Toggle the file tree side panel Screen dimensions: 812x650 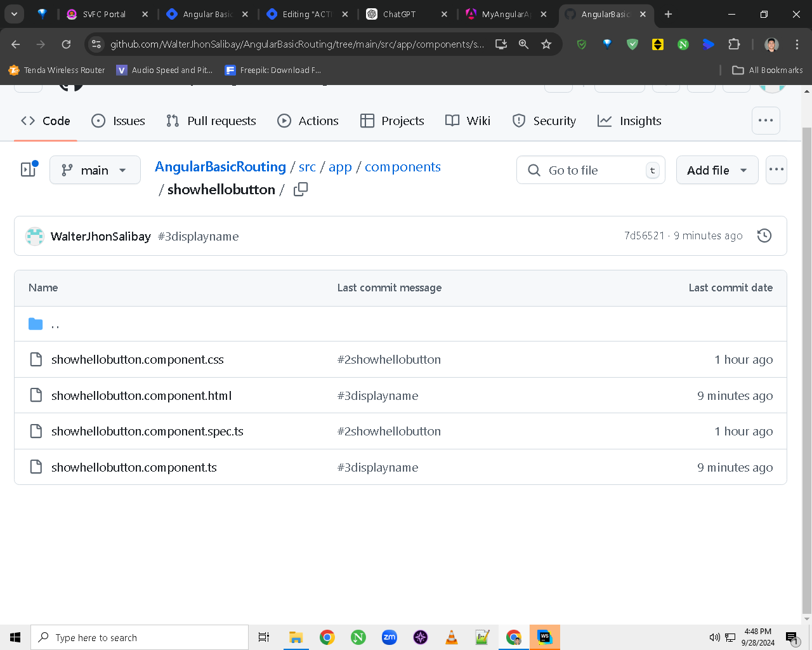coord(29,169)
